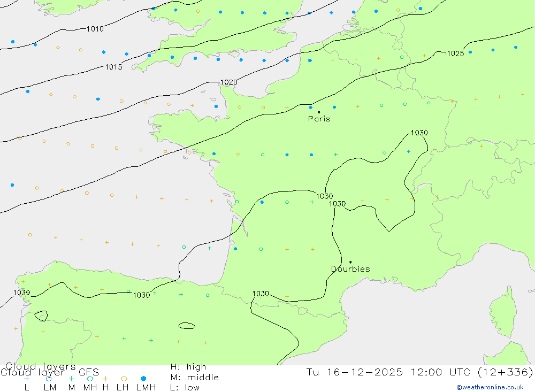535x392 pixels.
Task: Click the Dourbies city label
Action: point(350,269)
